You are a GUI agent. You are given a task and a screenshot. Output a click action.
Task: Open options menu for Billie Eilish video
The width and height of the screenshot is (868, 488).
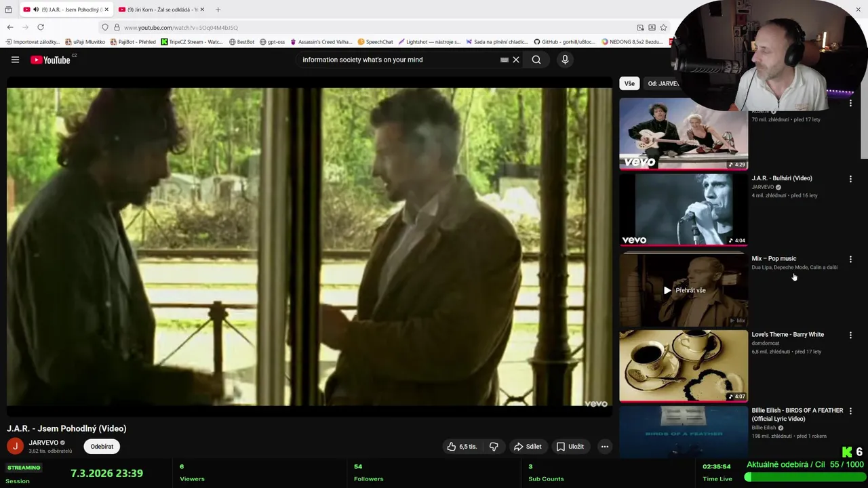point(850,411)
